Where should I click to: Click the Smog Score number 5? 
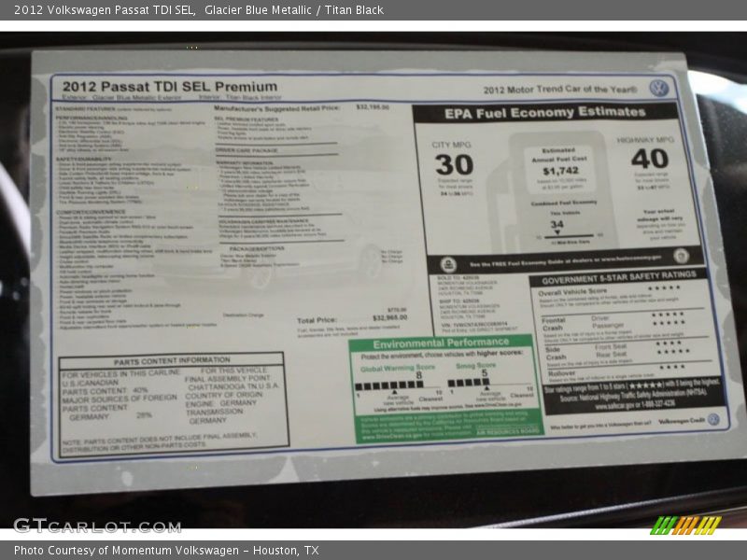(x=485, y=372)
